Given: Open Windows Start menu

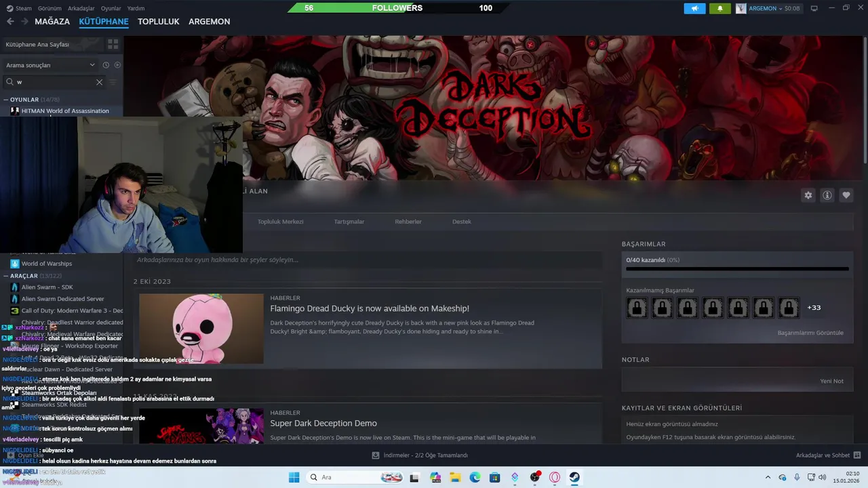Looking at the screenshot, I should click(294, 477).
